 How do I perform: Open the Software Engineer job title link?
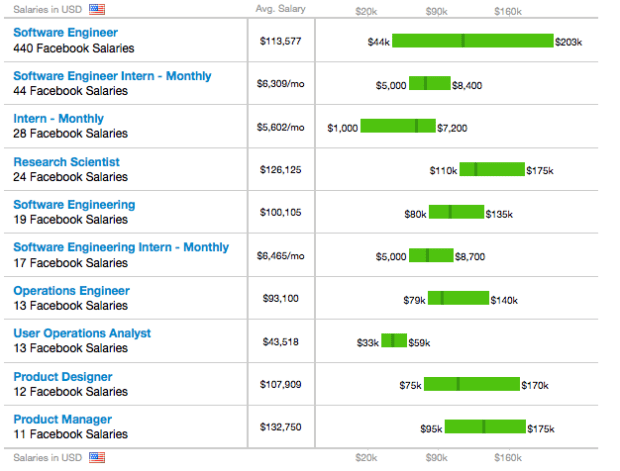(x=66, y=32)
